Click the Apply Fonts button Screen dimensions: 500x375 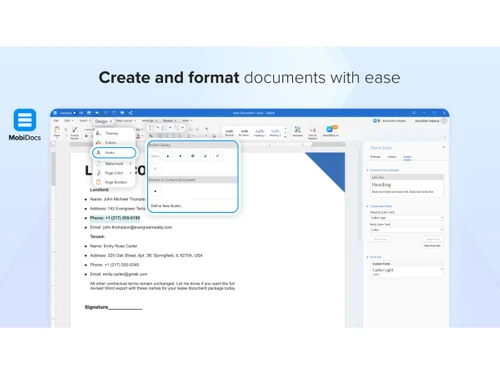tap(433, 239)
